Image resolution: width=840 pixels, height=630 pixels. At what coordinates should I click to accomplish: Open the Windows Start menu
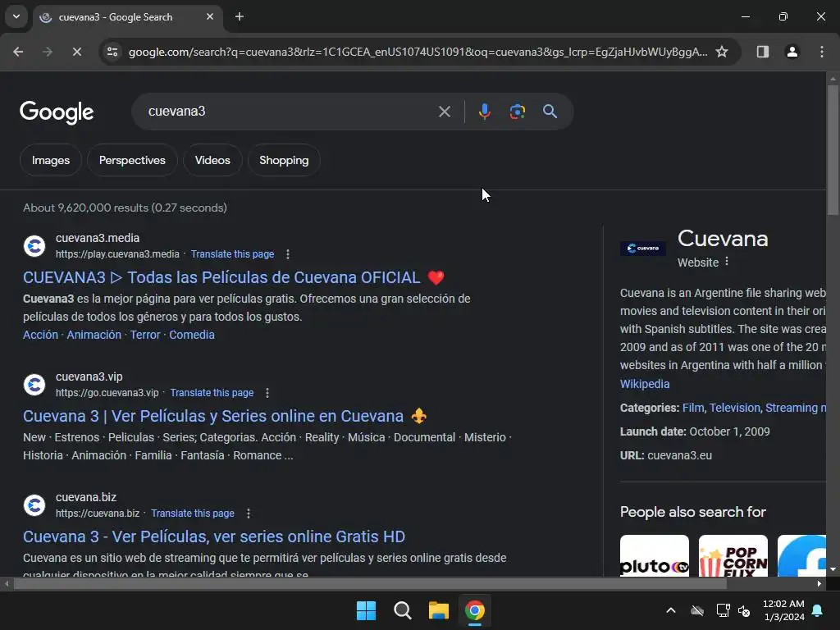click(367, 610)
